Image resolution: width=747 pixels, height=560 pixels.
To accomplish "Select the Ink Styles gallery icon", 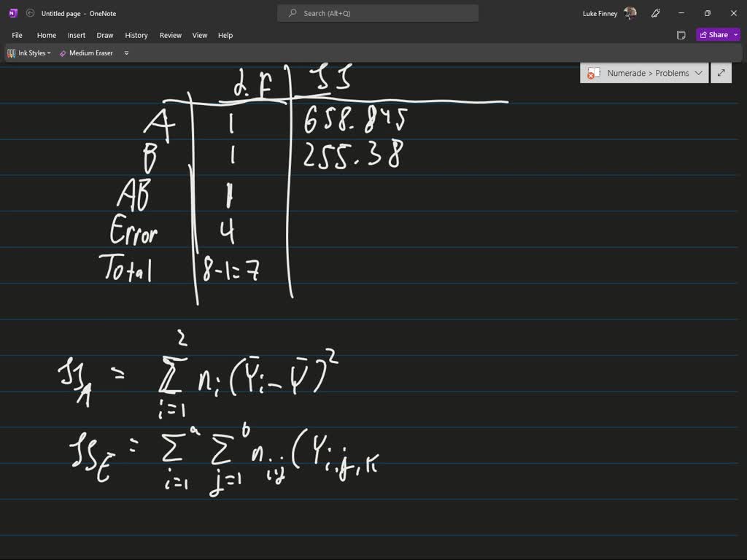I will 11,52.
